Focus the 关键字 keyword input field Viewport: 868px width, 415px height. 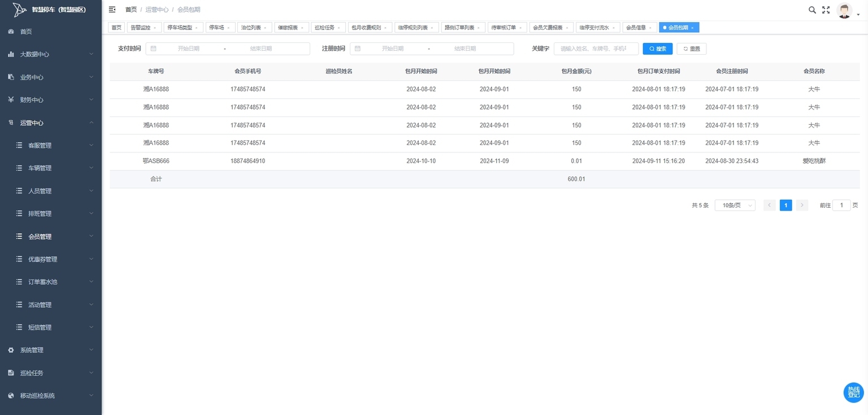(x=596, y=49)
